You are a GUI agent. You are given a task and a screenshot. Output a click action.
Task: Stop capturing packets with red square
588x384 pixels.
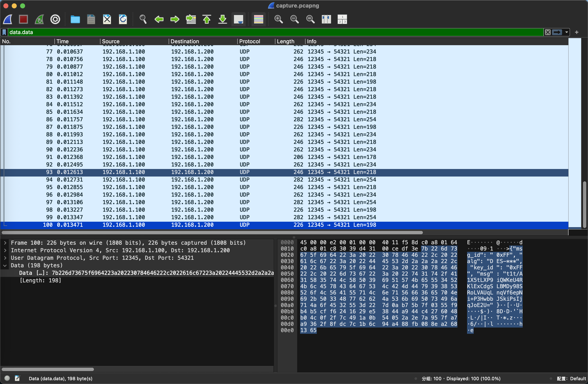tap(23, 19)
